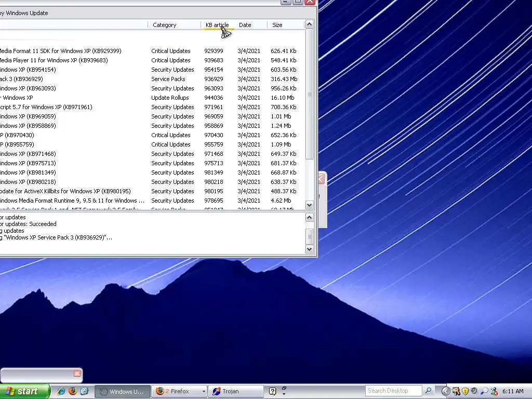Click KB article number 975713

pos(214,163)
